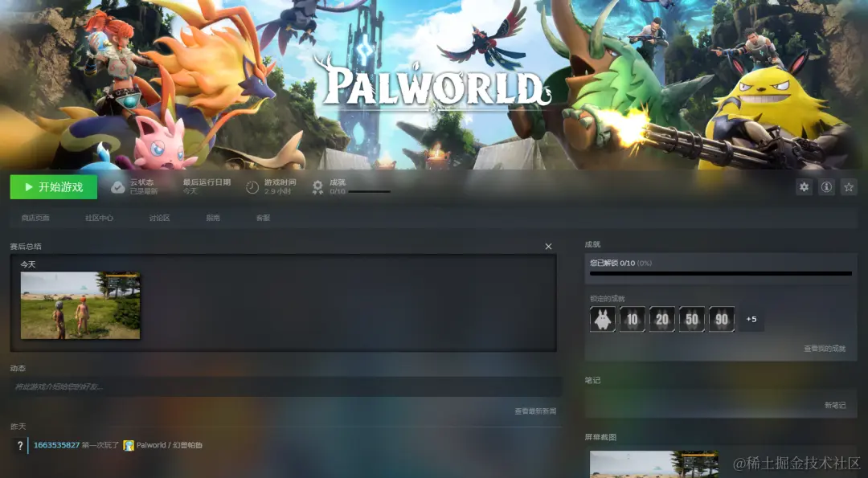Screen dimensions: 868x478
Task: Click username 1663535827 in activity feed
Action: pyautogui.click(x=56, y=445)
